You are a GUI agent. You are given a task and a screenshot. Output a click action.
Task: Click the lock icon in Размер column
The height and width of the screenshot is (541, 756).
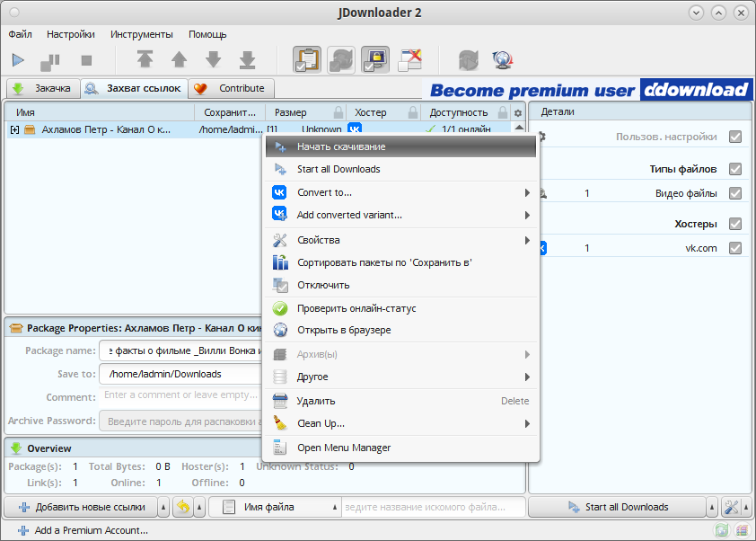click(x=338, y=112)
